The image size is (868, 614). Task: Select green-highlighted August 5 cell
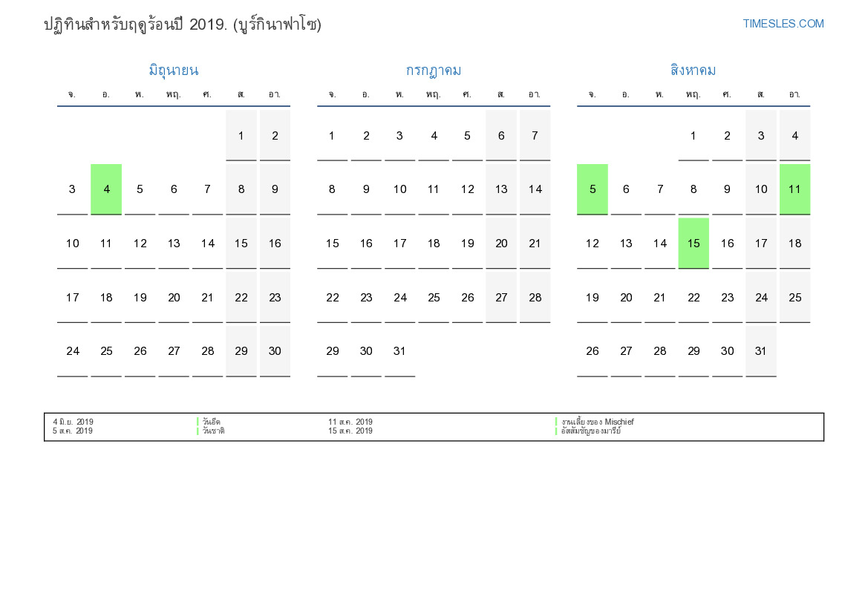pyautogui.click(x=592, y=189)
